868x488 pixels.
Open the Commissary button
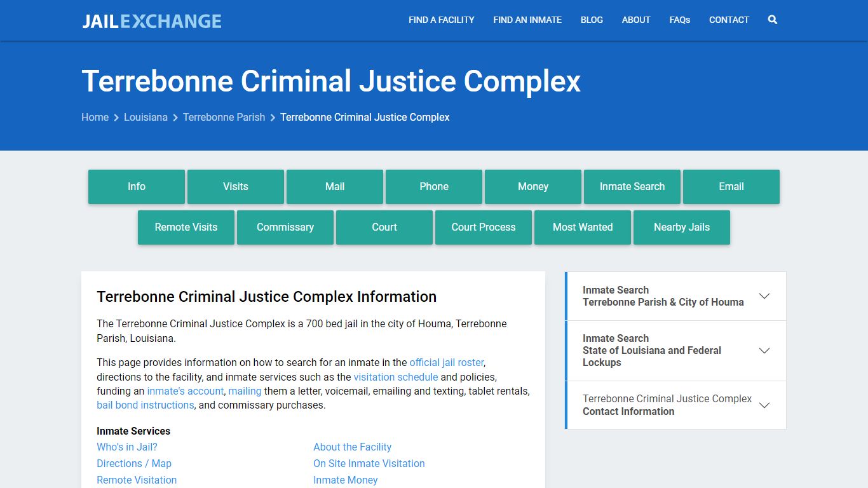(x=285, y=227)
